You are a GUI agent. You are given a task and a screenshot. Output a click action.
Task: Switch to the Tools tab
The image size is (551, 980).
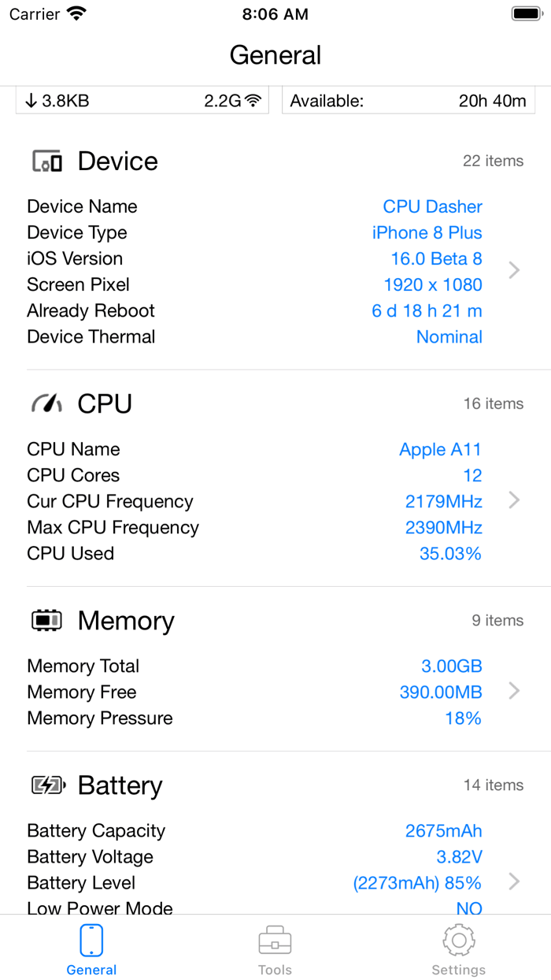(275, 949)
